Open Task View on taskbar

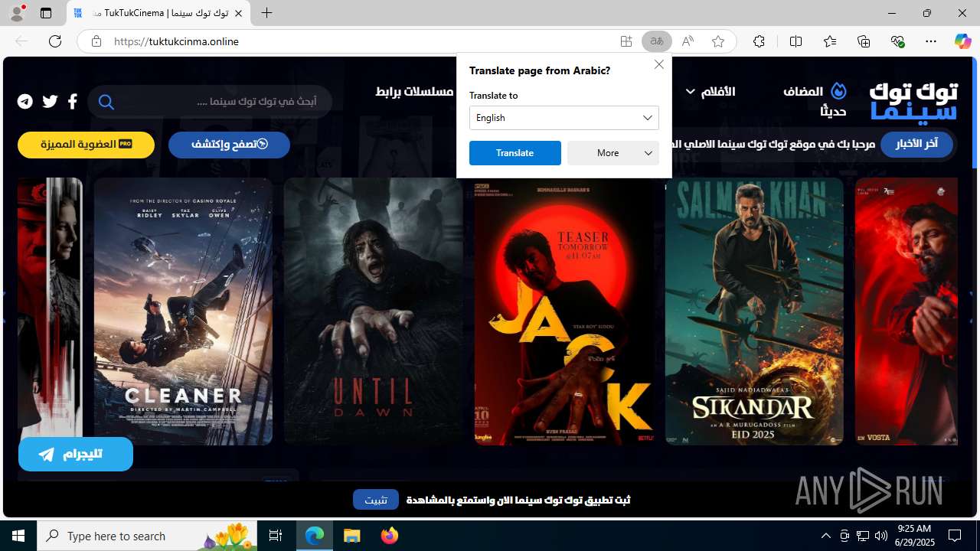pos(276,536)
